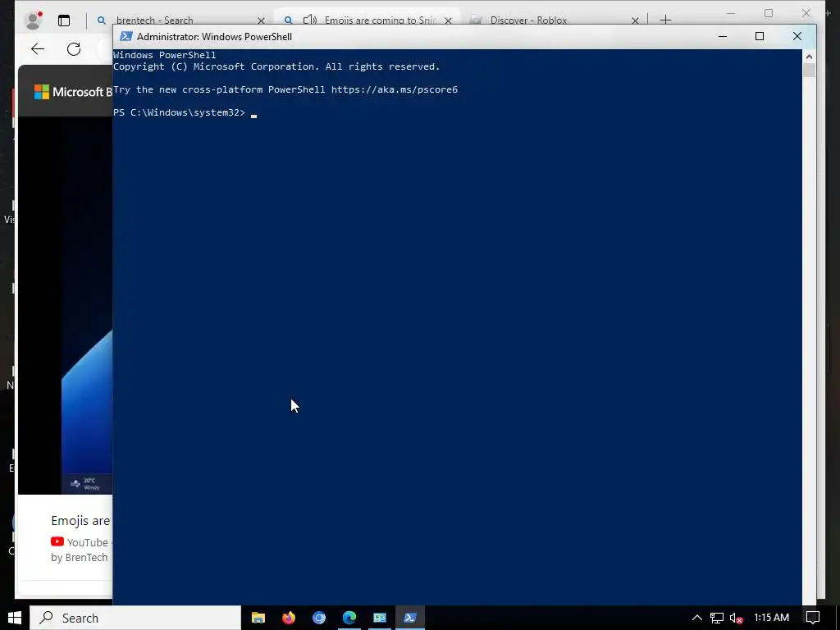Close the Discover - Roblox tab
This screenshot has height=630, width=840.
click(x=635, y=21)
